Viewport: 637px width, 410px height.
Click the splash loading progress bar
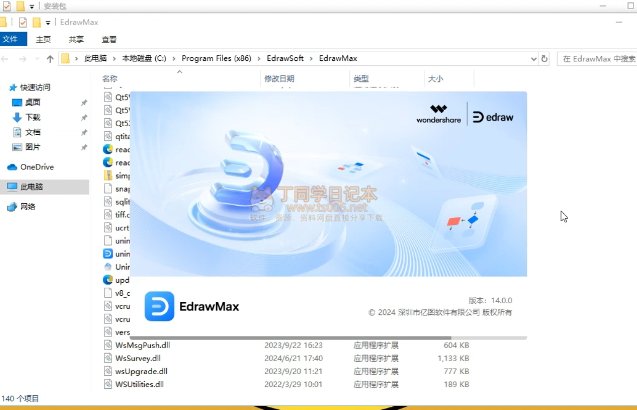pos(328,338)
